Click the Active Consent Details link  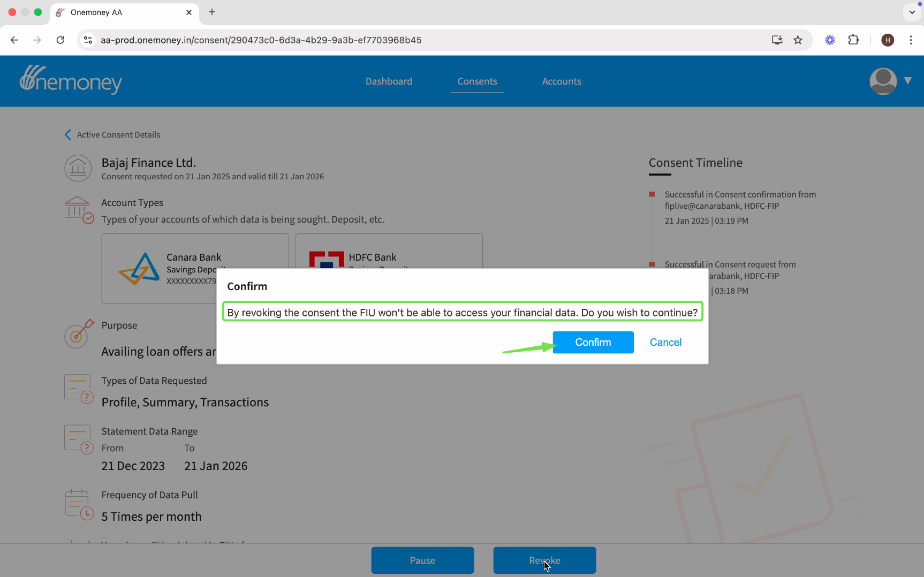coord(118,135)
